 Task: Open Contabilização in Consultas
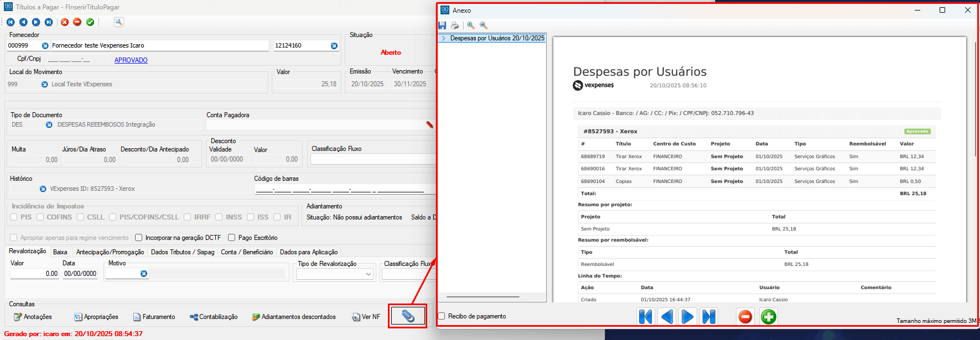tap(214, 317)
